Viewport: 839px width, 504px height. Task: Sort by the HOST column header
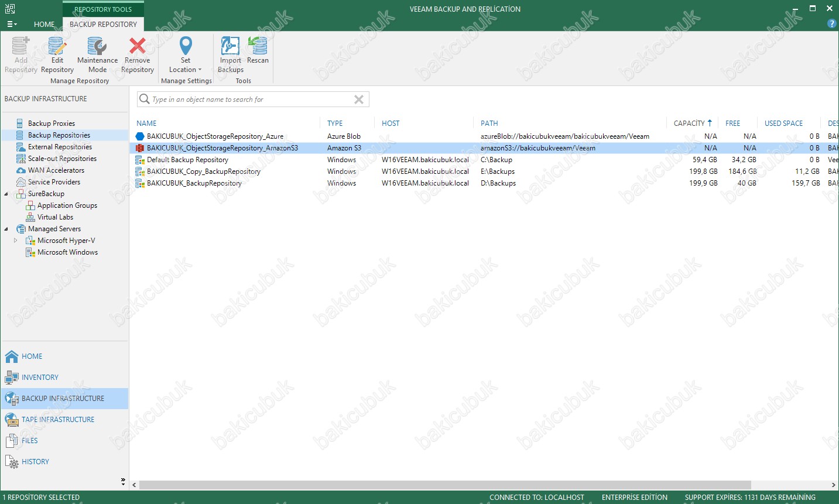tap(391, 124)
